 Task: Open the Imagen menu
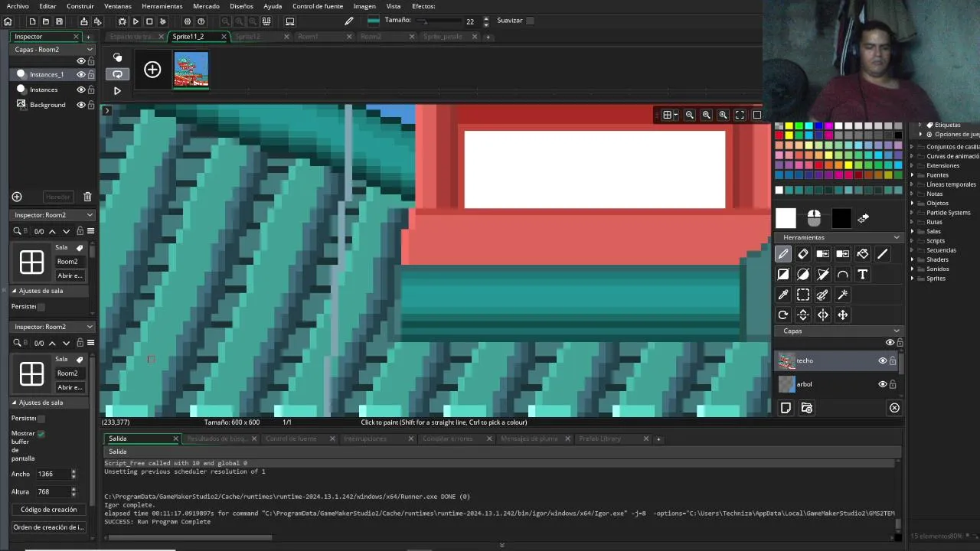[x=364, y=6]
